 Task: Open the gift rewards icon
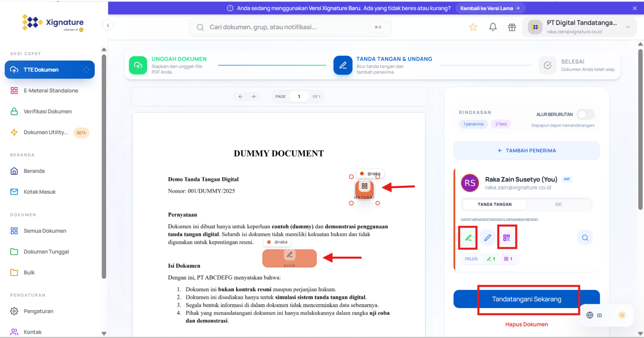coord(512,27)
